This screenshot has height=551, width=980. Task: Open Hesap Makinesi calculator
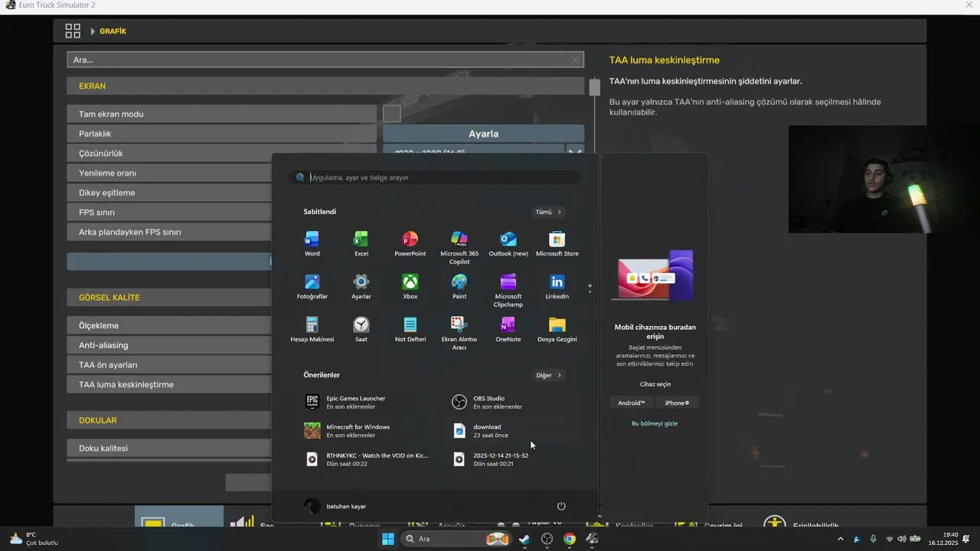312,329
